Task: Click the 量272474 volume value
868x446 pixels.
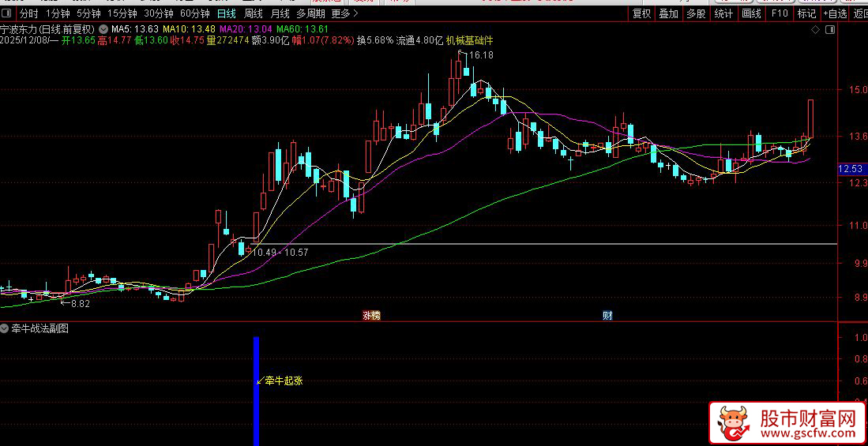Action: coord(227,39)
